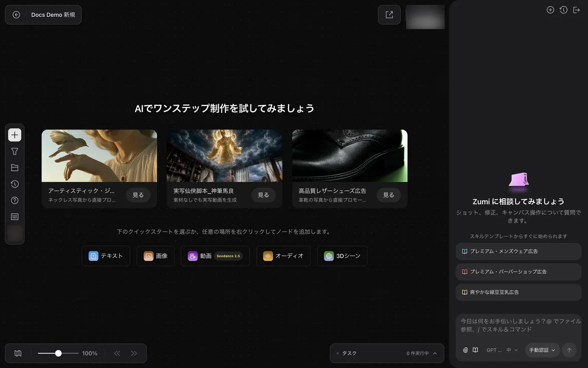This screenshot has height=368, width=588.
Task: Attach a file with the paperclip icon
Action: (465, 350)
